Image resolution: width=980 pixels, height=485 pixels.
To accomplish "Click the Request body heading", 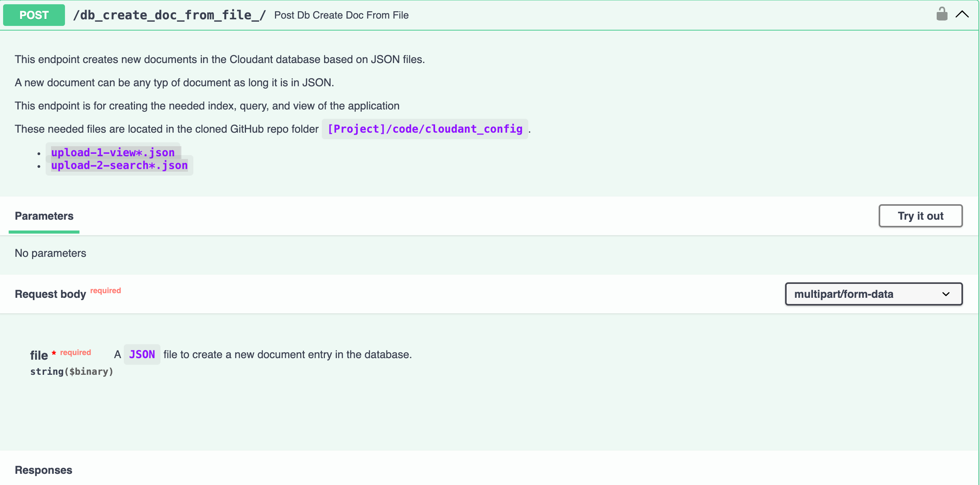I will coord(50,294).
